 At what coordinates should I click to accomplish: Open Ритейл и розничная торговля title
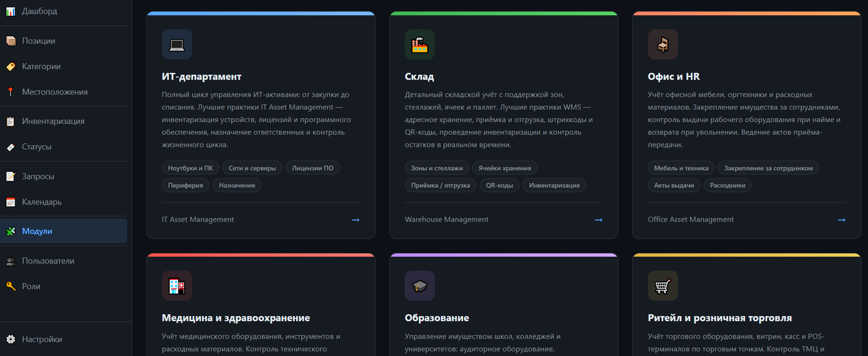pos(720,318)
